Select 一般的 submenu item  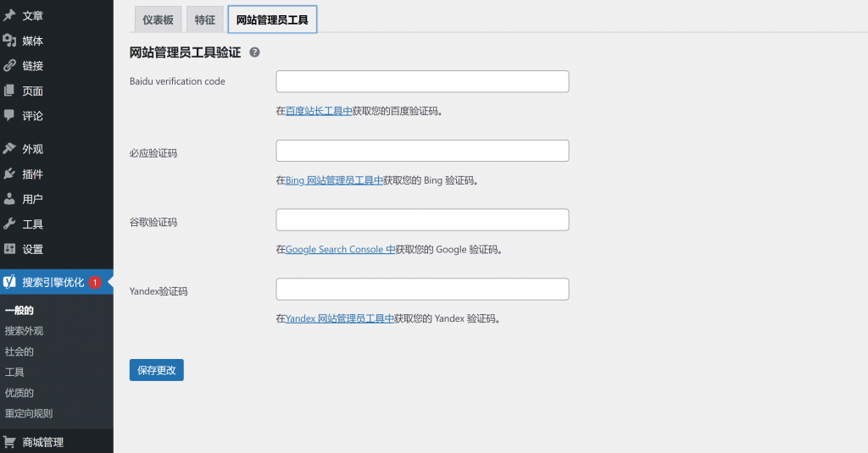[x=19, y=310]
